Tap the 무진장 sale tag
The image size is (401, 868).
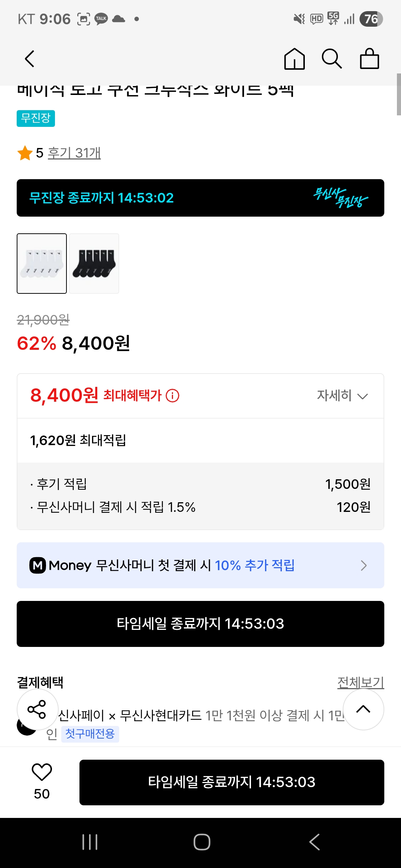(x=36, y=118)
